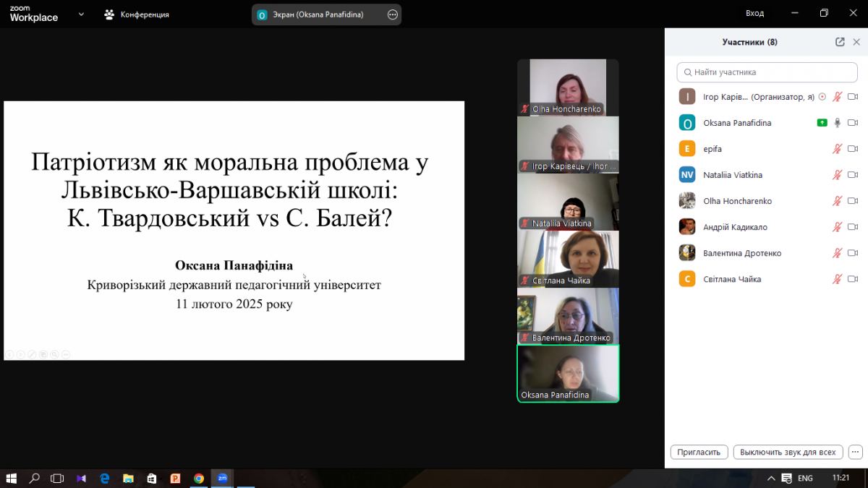The image size is (868, 488).
Task: Select Nataliia Viatkina's NV avatar
Action: click(687, 175)
